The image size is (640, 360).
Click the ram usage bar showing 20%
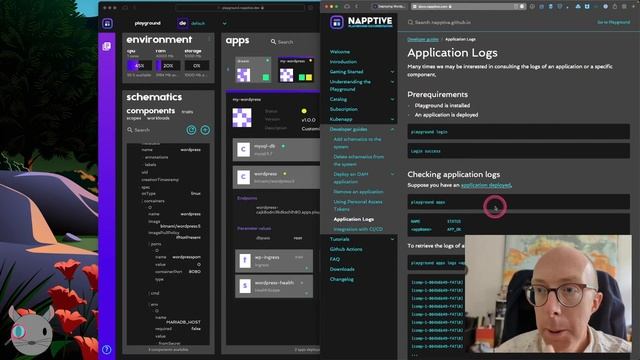click(x=168, y=65)
